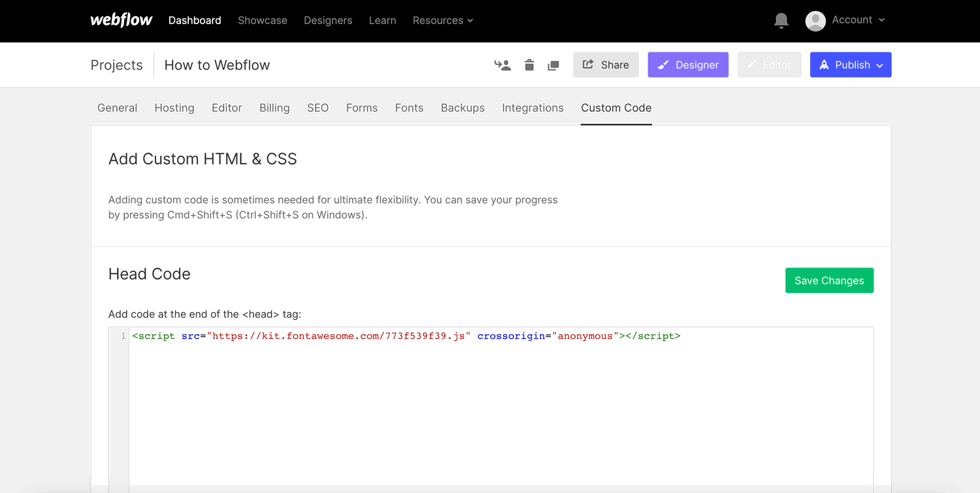
Task: Open the Learn page
Action: pos(382,20)
